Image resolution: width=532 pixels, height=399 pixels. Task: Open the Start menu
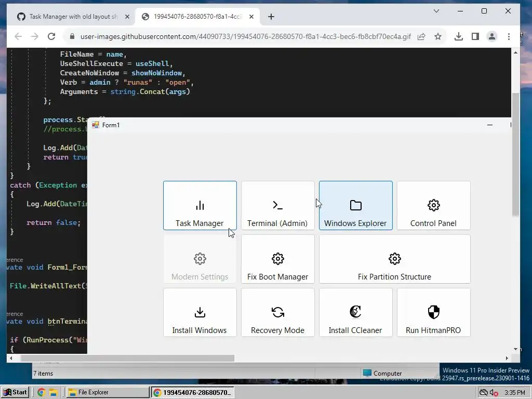(15, 392)
